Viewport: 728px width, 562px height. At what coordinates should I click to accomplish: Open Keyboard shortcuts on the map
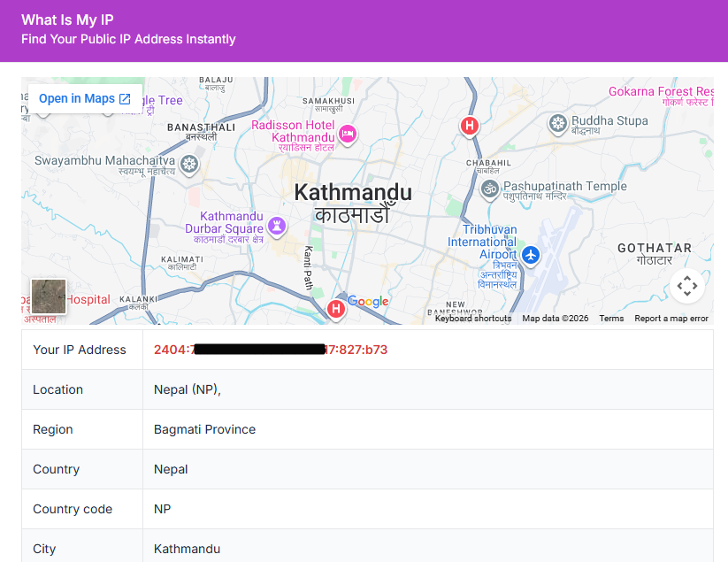point(473,319)
